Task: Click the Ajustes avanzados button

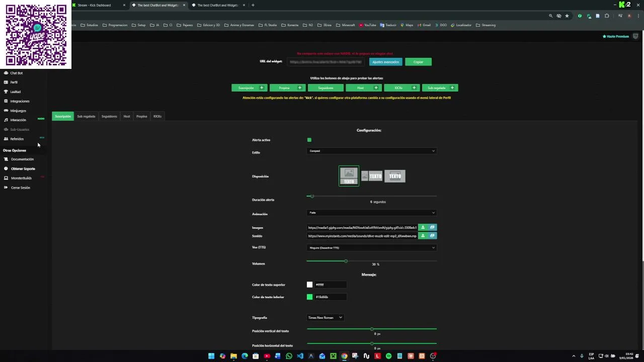Action: (x=385, y=62)
